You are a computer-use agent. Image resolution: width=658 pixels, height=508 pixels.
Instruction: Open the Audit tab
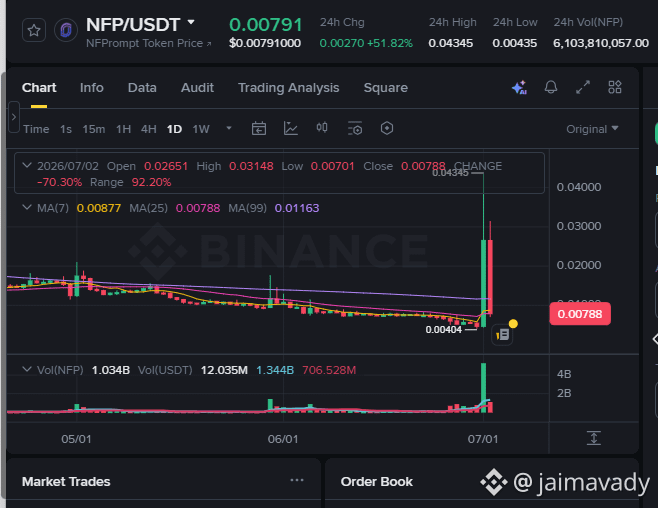click(197, 88)
